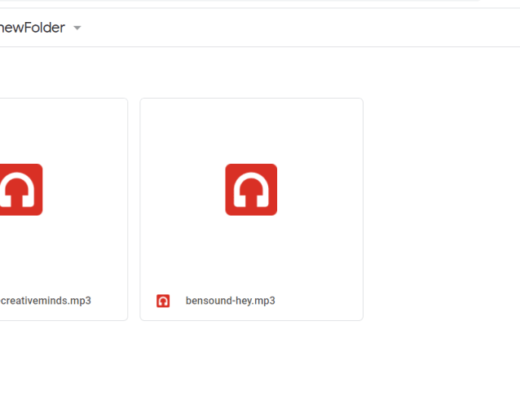Click the bottom label strip of bensound-hey.mp3 card
This screenshot has height=400, width=520.
pos(252,301)
